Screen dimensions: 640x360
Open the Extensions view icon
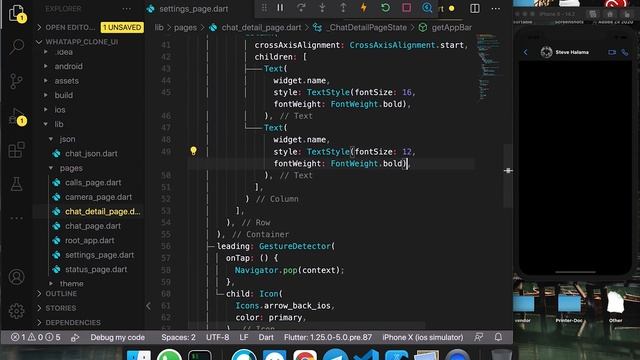[x=16, y=150]
